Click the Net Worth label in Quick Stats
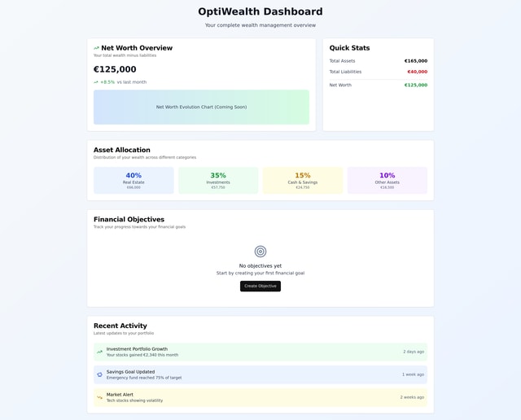This screenshot has height=420, width=521. tap(340, 85)
